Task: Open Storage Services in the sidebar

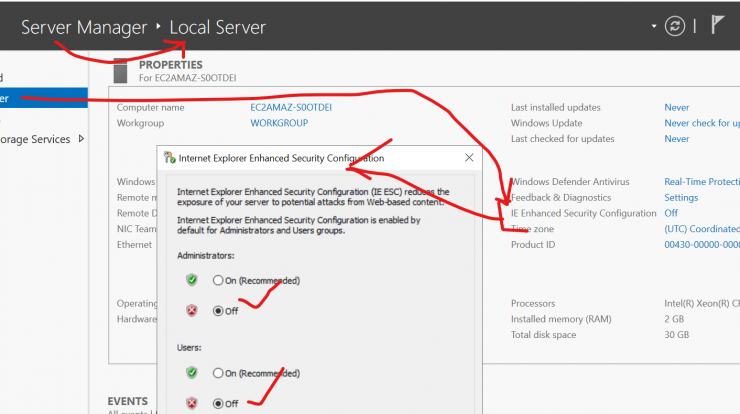Action: [x=35, y=139]
